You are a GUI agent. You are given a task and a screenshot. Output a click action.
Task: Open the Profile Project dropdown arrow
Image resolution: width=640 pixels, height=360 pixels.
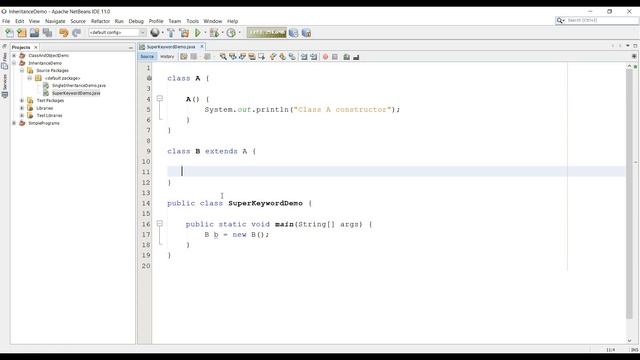pos(240,33)
